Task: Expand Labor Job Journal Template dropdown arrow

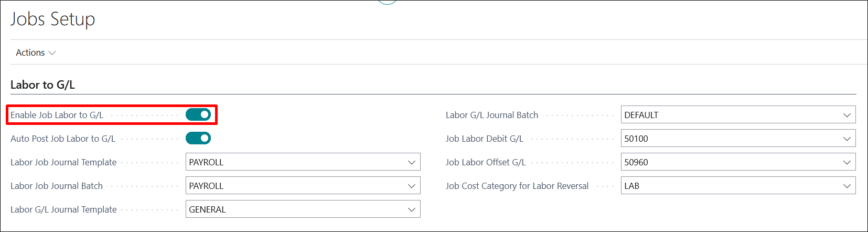Action: tap(412, 162)
